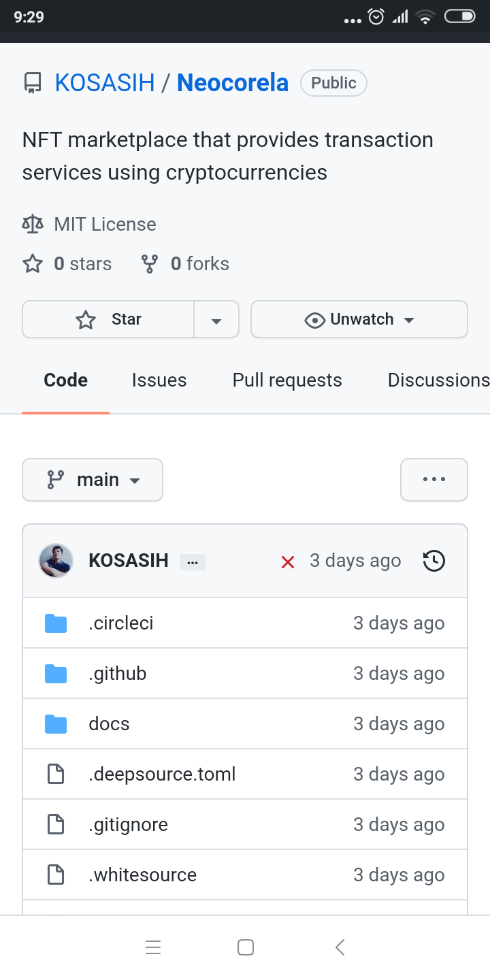Open the .github folder
Image resolution: width=490 pixels, height=980 pixels.
(x=117, y=674)
